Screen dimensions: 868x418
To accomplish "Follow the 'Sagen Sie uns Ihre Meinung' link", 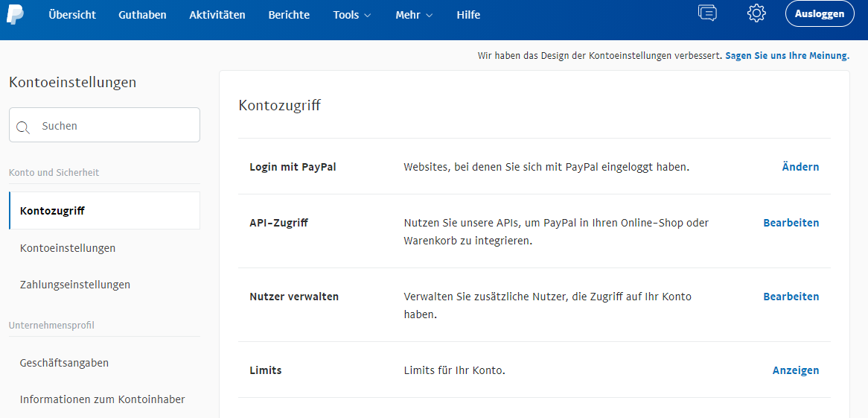I will [x=787, y=56].
